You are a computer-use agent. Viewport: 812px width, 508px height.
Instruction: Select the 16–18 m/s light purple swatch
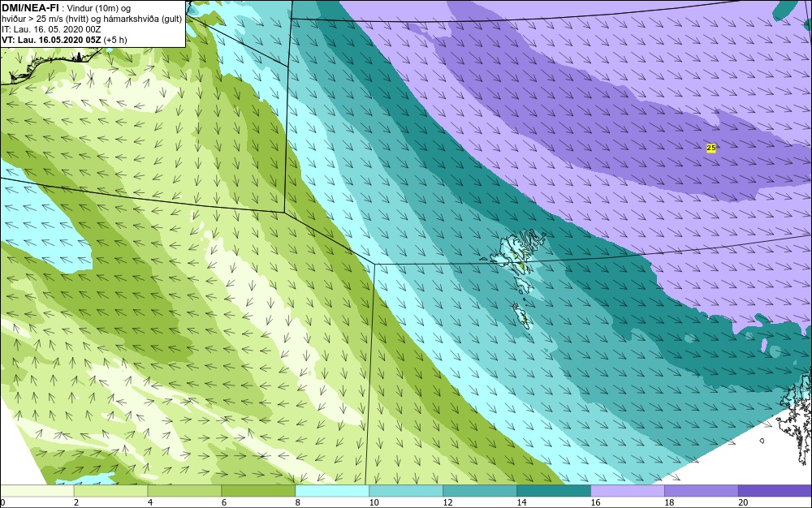tap(627, 490)
